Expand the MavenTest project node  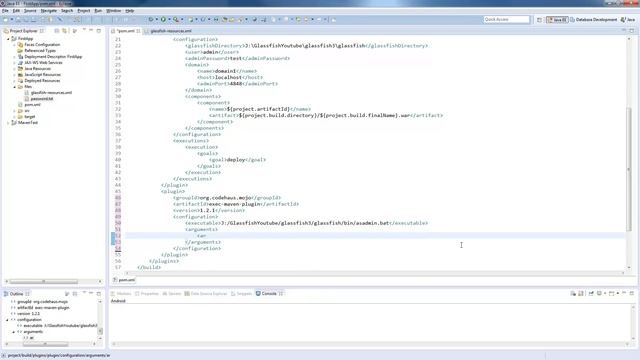(x=8, y=123)
